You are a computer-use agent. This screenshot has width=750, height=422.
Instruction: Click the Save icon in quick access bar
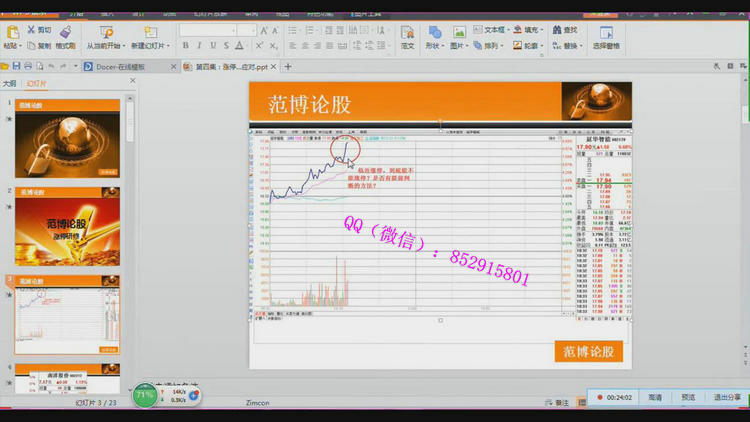[x=16, y=66]
